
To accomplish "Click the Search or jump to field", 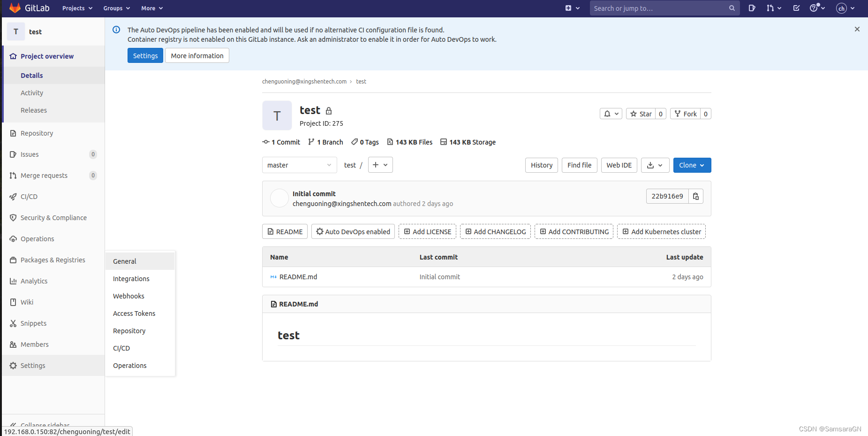I will pyautogui.click(x=664, y=8).
